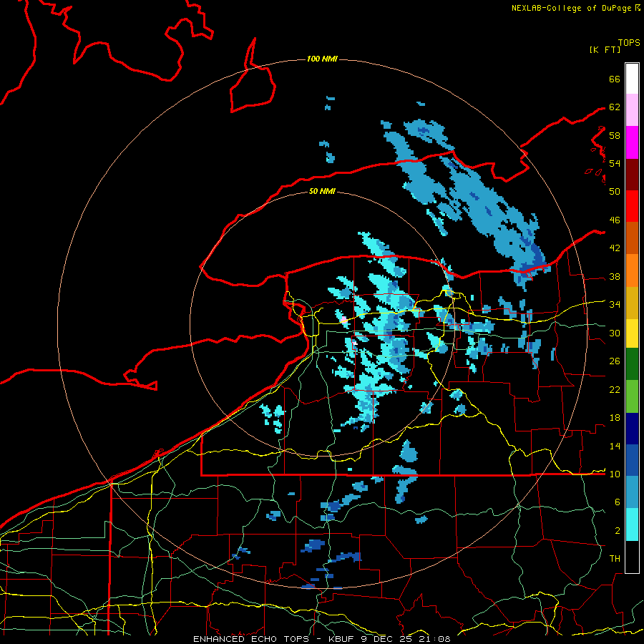644x644 pixels.
Task: Select the navy 14-18 kft legend swatch
Action: pyautogui.click(x=632, y=429)
